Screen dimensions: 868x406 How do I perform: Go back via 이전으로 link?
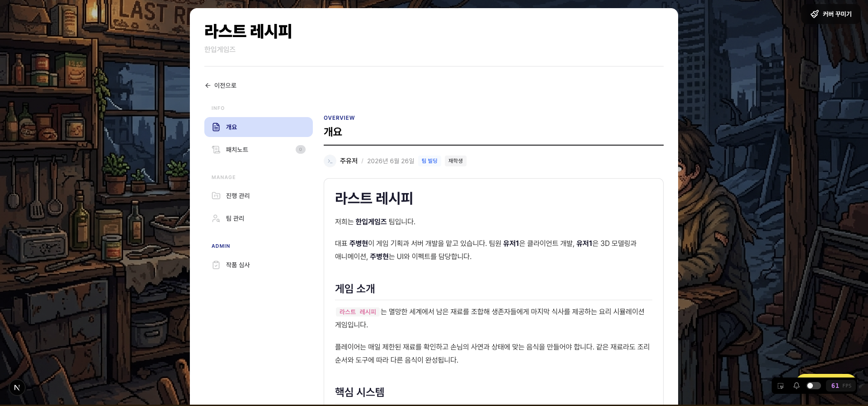221,85
